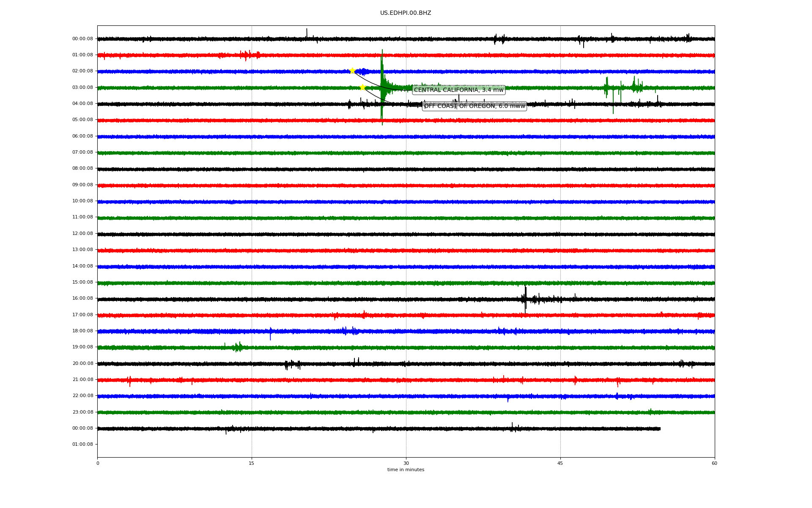Click the 01:00:08 label at bottom
The height and width of the screenshot is (508, 812).
pos(82,444)
